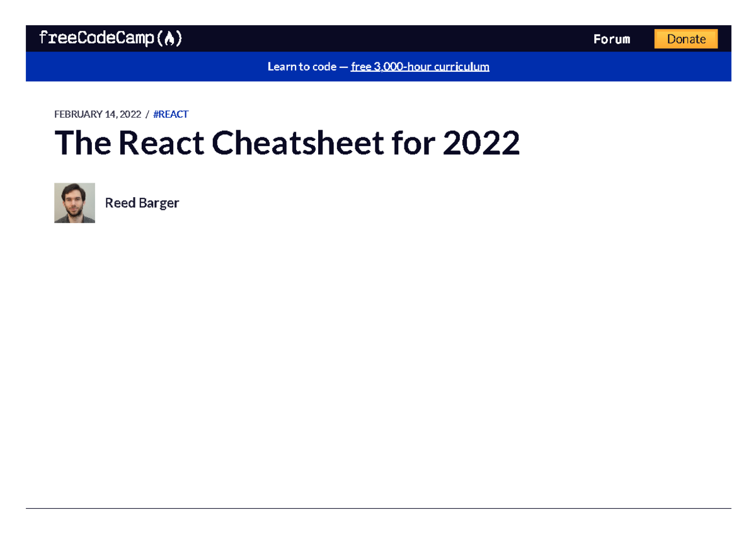Click the horizontal divider at page bottom
Viewport: 756px width, 534px height.
pos(378,508)
